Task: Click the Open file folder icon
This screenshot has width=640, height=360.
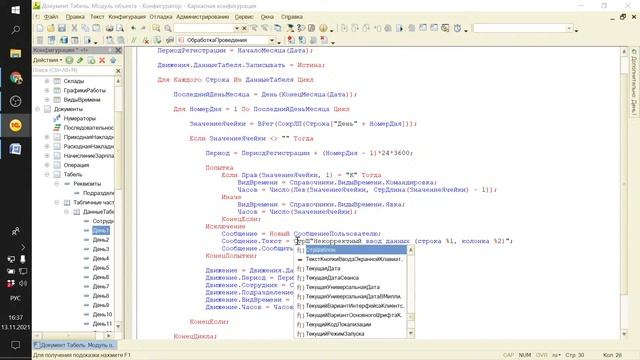Action: (51, 28)
